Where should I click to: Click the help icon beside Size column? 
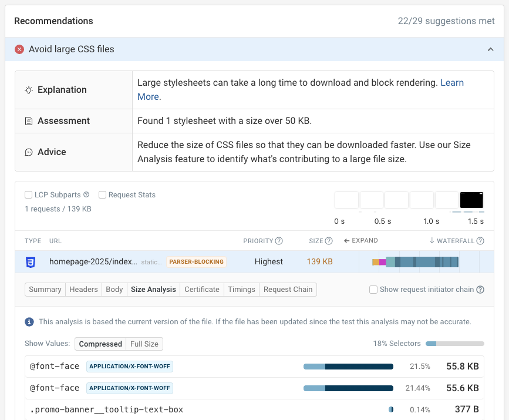pyautogui.click(x=329, y=241)
